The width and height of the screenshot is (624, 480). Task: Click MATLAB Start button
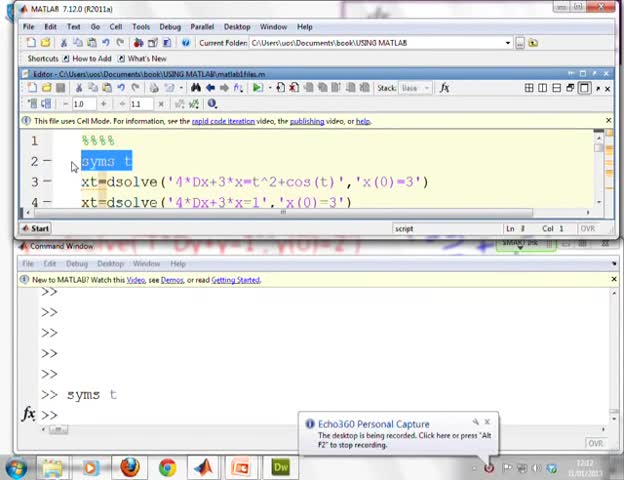(35, 228)
